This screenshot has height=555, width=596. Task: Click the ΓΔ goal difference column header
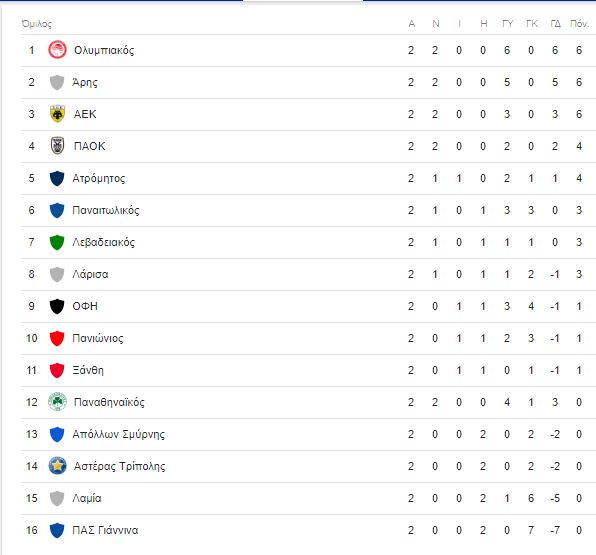click(555, 24)
